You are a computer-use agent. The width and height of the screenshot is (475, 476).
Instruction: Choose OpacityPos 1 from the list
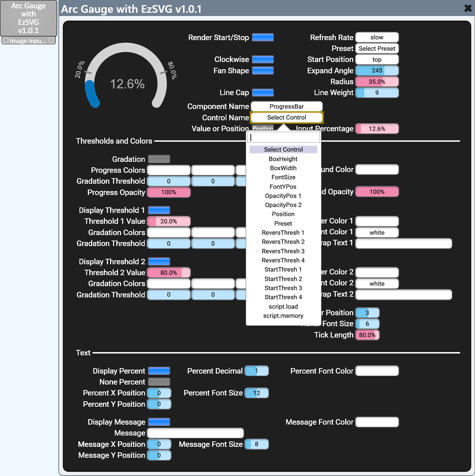[283, 196]
